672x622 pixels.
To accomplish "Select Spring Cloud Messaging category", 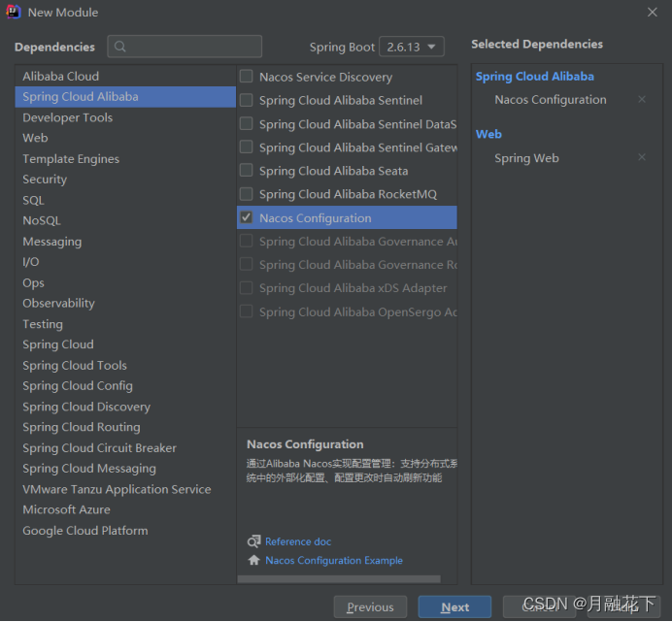I will point(125,469).
